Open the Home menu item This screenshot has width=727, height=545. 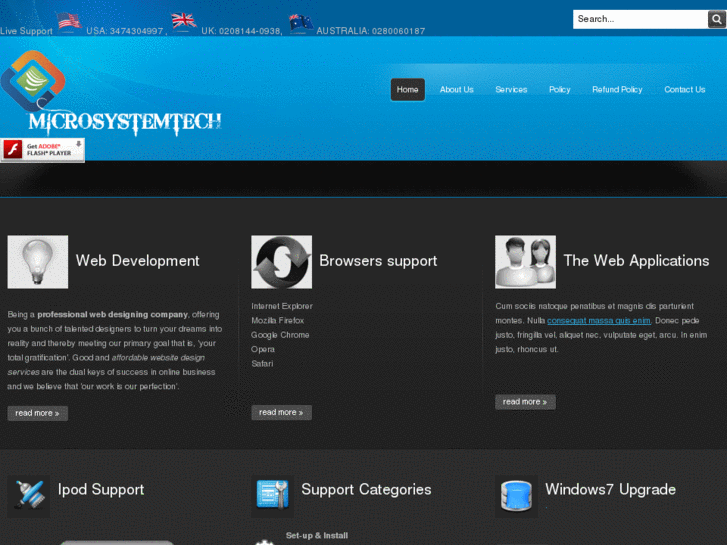point(407,90)
